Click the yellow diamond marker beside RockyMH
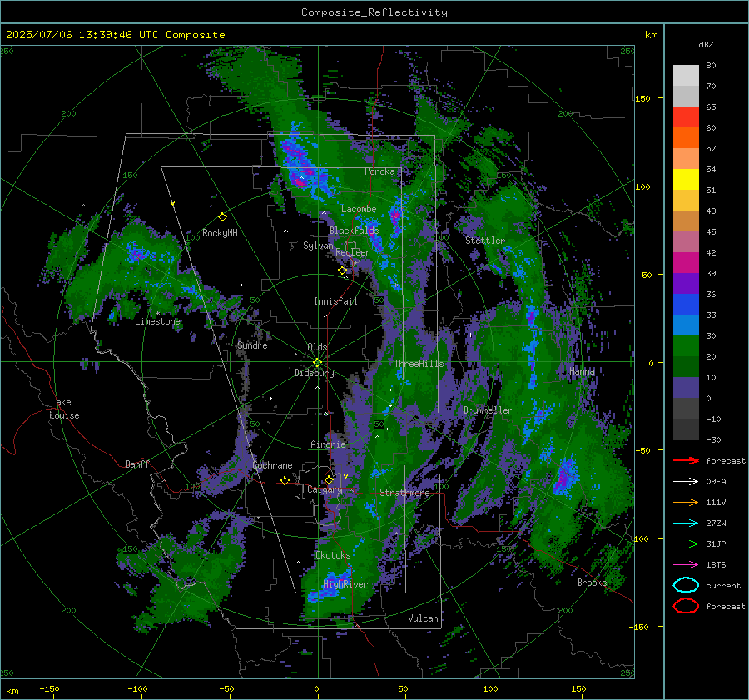 tap(222, 217)
